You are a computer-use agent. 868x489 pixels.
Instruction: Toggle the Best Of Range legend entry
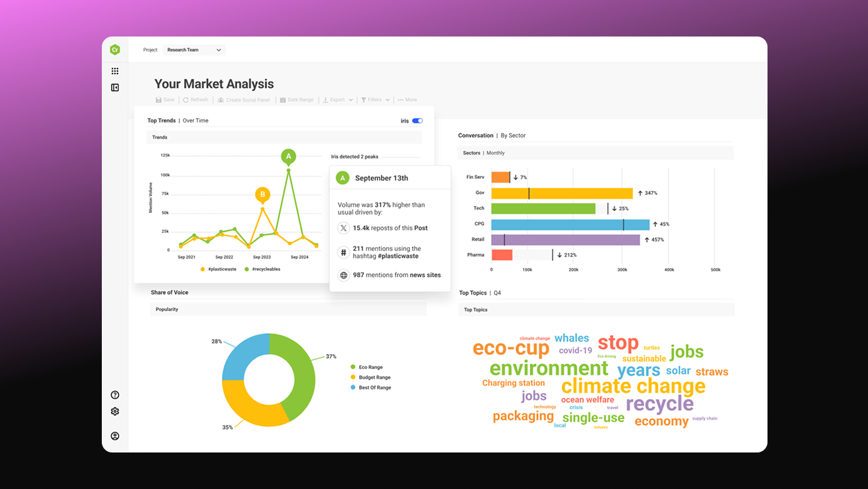tap(371, 387)
